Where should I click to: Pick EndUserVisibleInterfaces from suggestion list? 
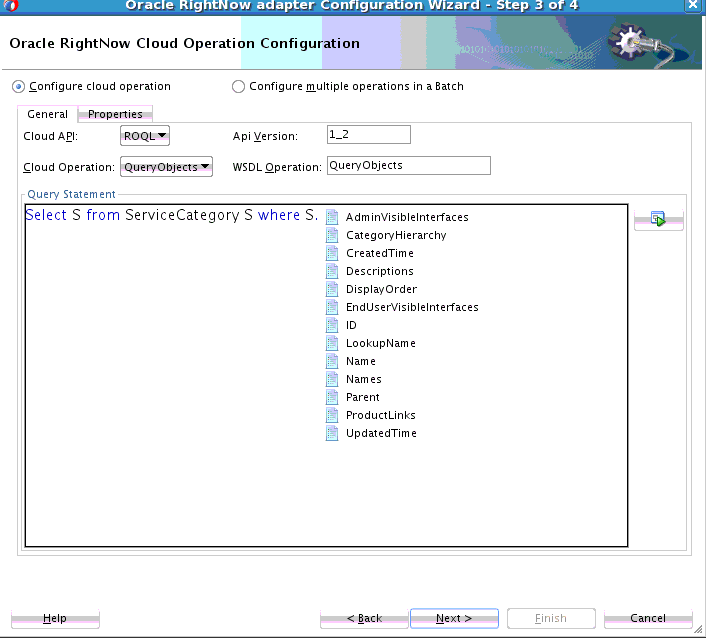(412, 307)
